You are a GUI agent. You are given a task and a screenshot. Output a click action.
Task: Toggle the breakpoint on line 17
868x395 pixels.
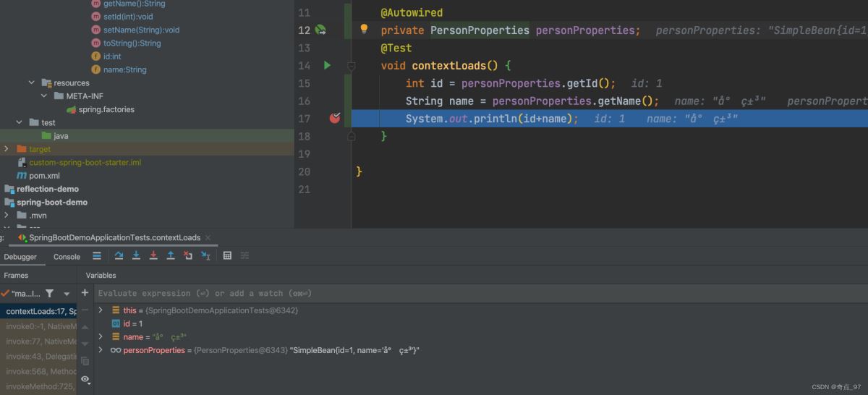coord(334,118)
